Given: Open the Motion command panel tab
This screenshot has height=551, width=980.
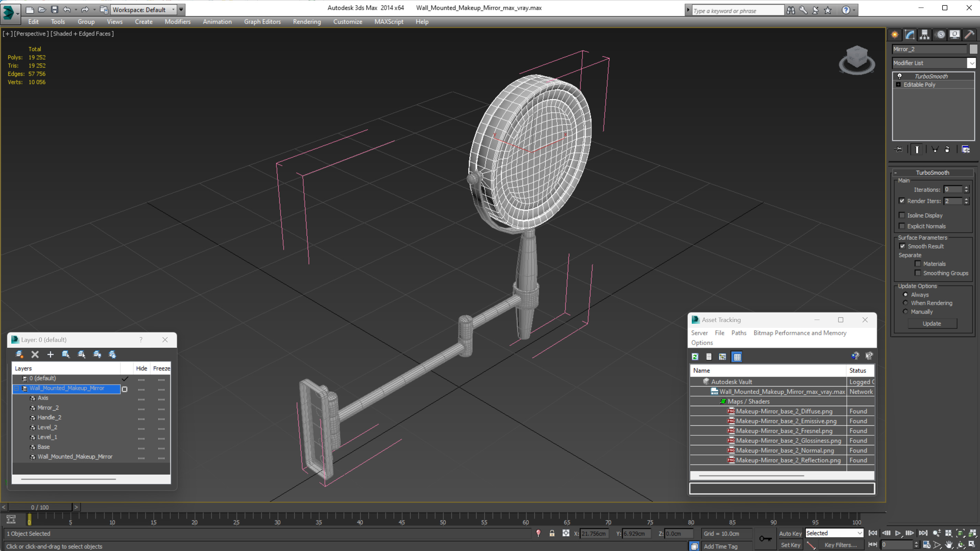Looking at the screenshot, I should pos(940,35).
